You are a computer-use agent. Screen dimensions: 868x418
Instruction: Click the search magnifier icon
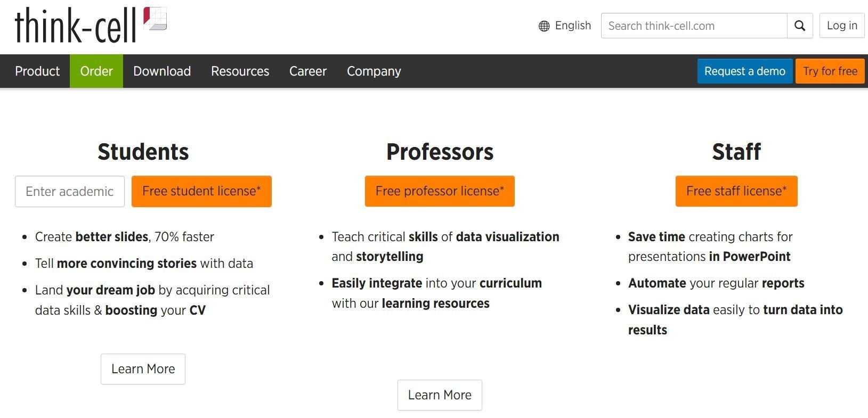[800, 26]
